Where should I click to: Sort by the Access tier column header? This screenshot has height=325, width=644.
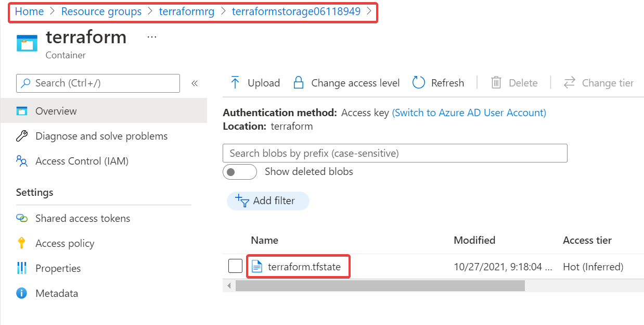coord(587,240)
